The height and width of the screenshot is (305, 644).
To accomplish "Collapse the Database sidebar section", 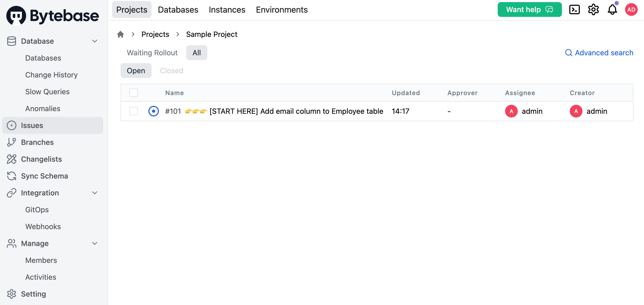I will tap(95, 41).
